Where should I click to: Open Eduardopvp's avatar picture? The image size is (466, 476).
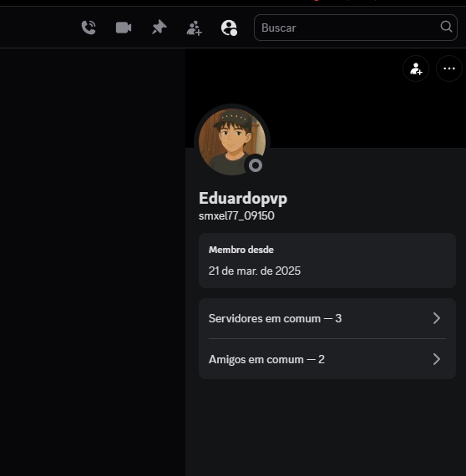point(232,142)
